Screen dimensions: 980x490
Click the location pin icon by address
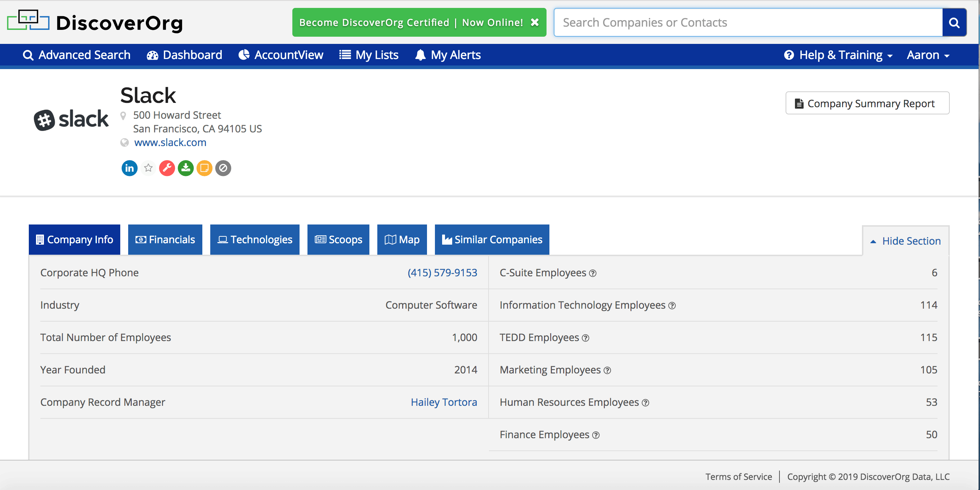pyautogui.click(x=123, y=115)
